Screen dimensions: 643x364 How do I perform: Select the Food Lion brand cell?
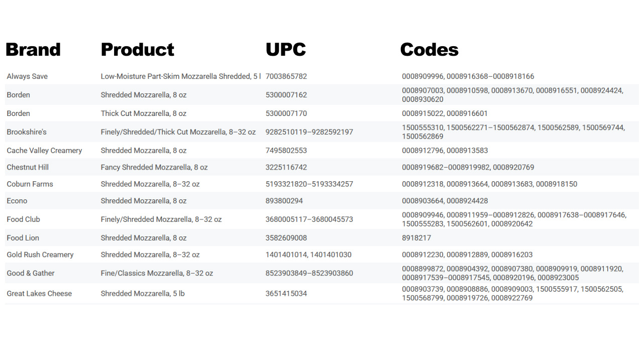click(23, 238)
